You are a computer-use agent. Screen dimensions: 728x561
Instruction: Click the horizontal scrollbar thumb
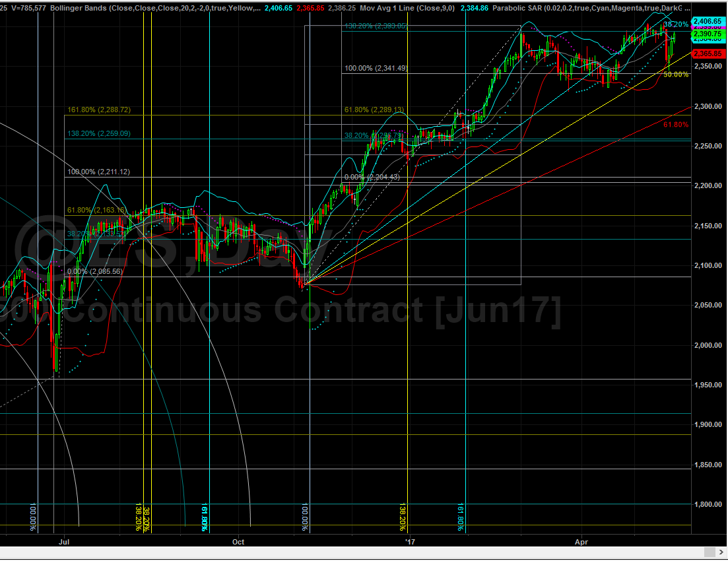click(710, 552)
